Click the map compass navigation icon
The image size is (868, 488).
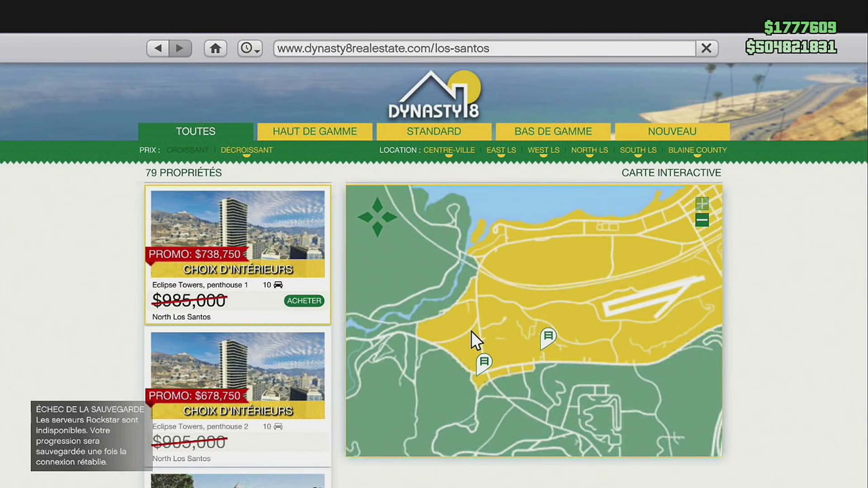coord(377,217)
